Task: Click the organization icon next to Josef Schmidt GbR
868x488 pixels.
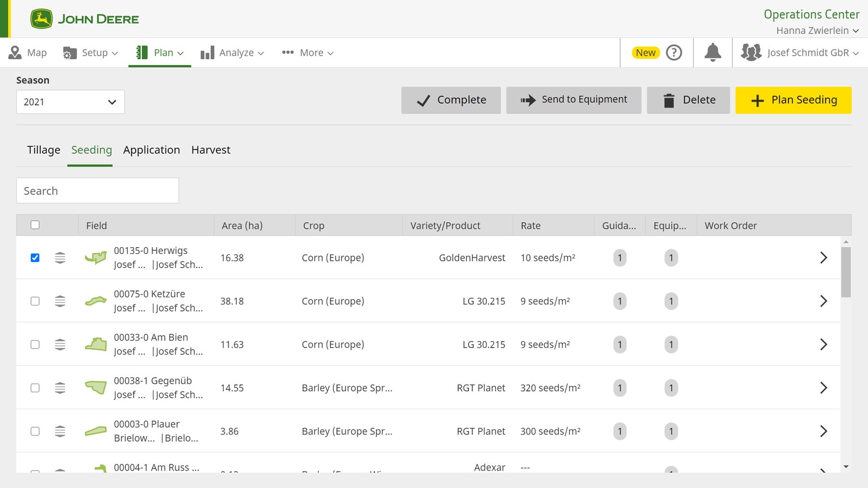Action: 751,53
